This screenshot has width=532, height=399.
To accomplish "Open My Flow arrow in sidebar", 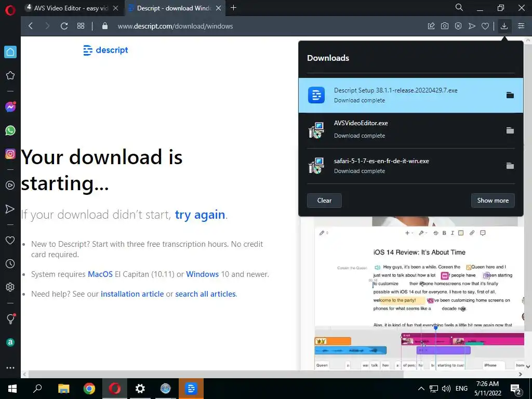I will tap(10, 209).
